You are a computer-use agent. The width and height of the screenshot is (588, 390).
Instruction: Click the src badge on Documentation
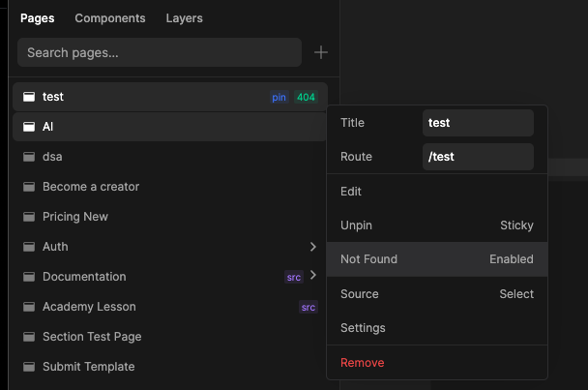point(294,277)
